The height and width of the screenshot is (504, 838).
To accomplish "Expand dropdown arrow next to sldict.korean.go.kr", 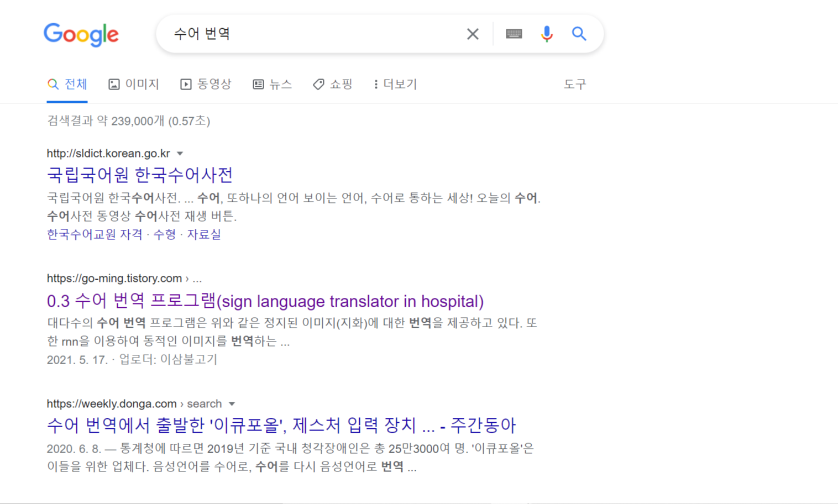I will [x=180, y=154].
